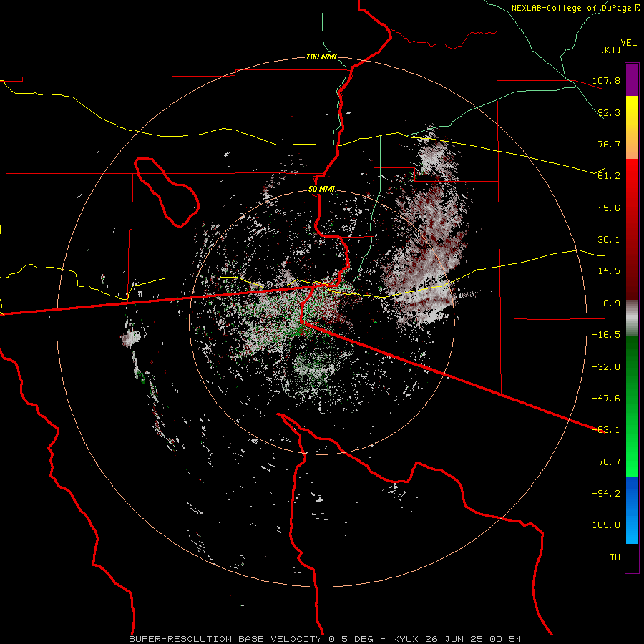Click the [KT] units label
The height and width of the screenshot is (644, 644).
click(x=611, y=49)
